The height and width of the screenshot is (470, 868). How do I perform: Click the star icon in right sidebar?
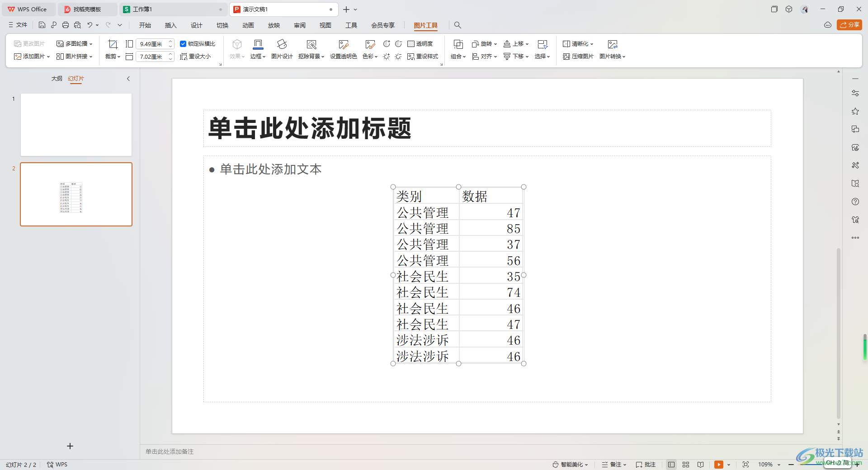[x=855, y=111]
